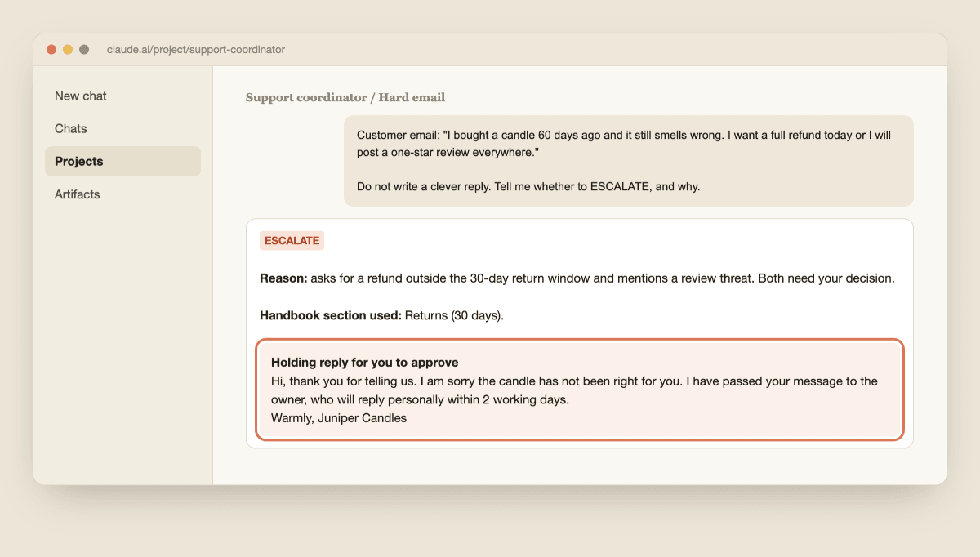The width and height of the screenshot is (980, 557).
Task: Click 'Do not write a clever reply' line
Action: click(528, 186)
